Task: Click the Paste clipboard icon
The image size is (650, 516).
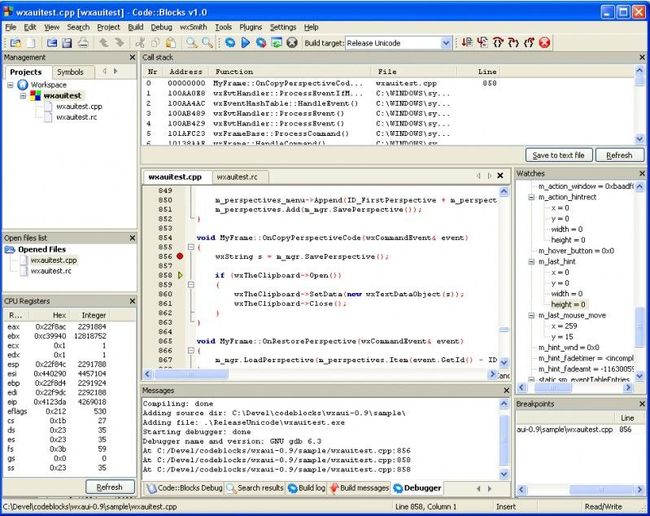Action: coord(171,43)
